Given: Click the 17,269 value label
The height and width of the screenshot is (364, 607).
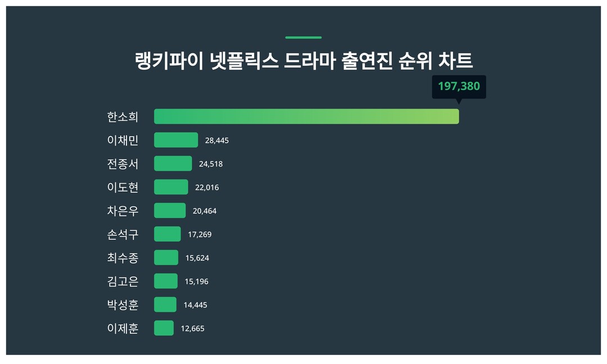Looking at the screenshot, I should point(200,235).
